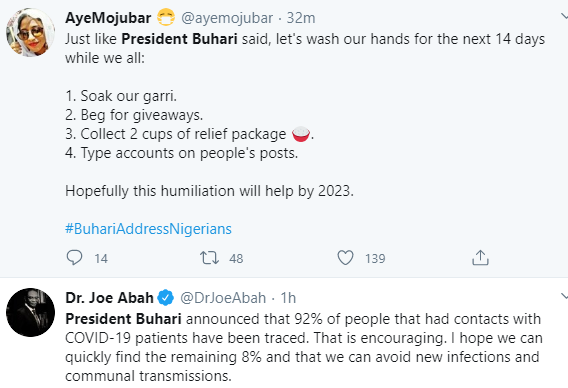Open the 32m timestamp link
Viewport: 568px width, 388px height.
[x=301, y=18]
